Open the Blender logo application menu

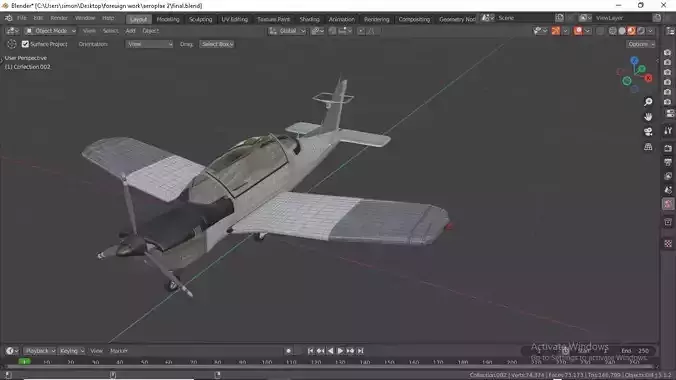pos(9,18)
